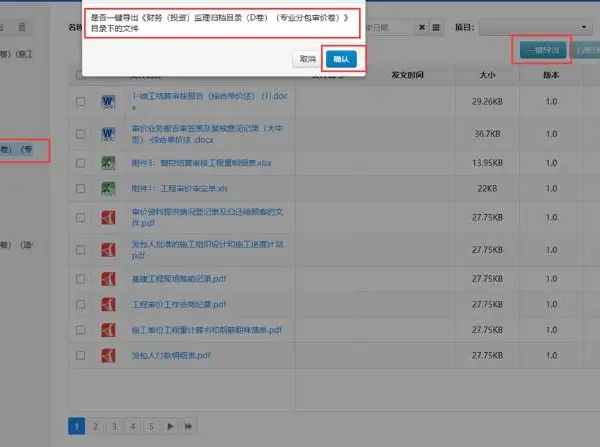Go to page 2 in pagination
Viewport: 600px width, 447px height.
95,426
